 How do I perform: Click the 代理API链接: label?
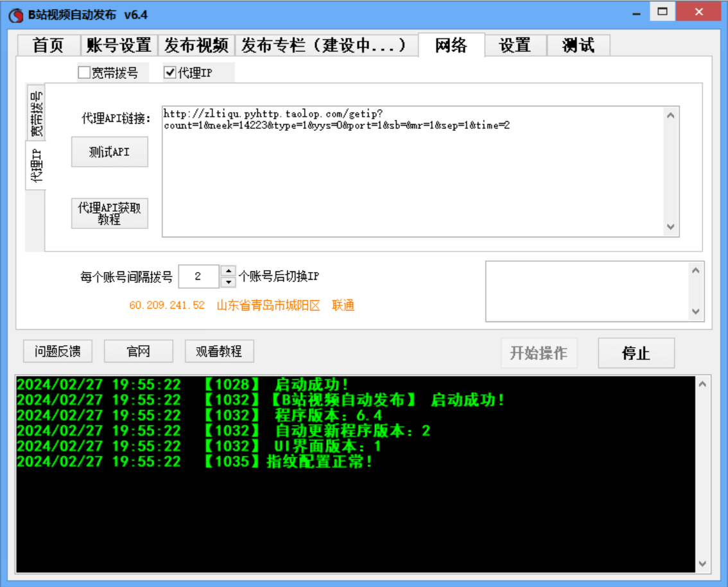point(116,118)
